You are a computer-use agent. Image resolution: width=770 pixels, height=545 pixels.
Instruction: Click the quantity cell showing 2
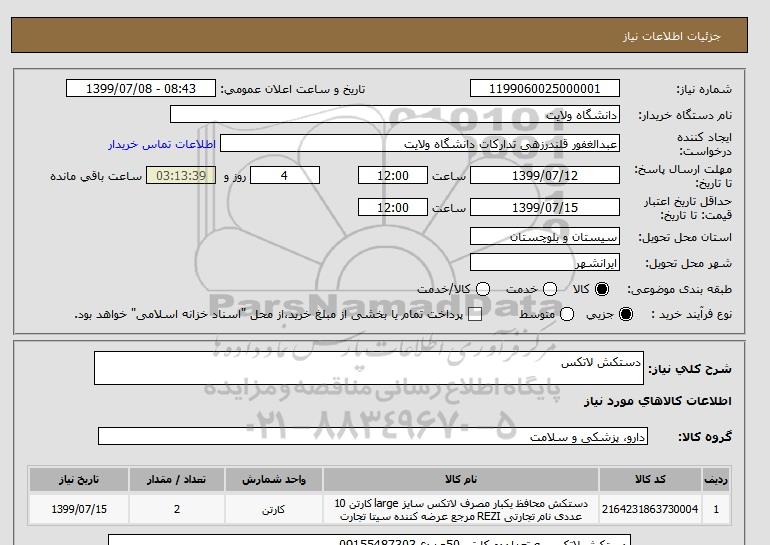177,509
